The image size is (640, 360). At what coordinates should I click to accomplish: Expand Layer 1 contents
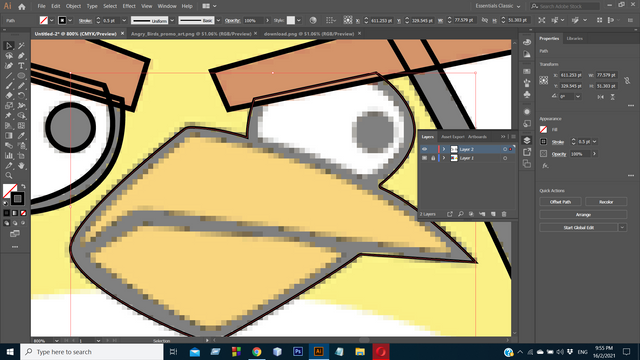click(444, 158)
